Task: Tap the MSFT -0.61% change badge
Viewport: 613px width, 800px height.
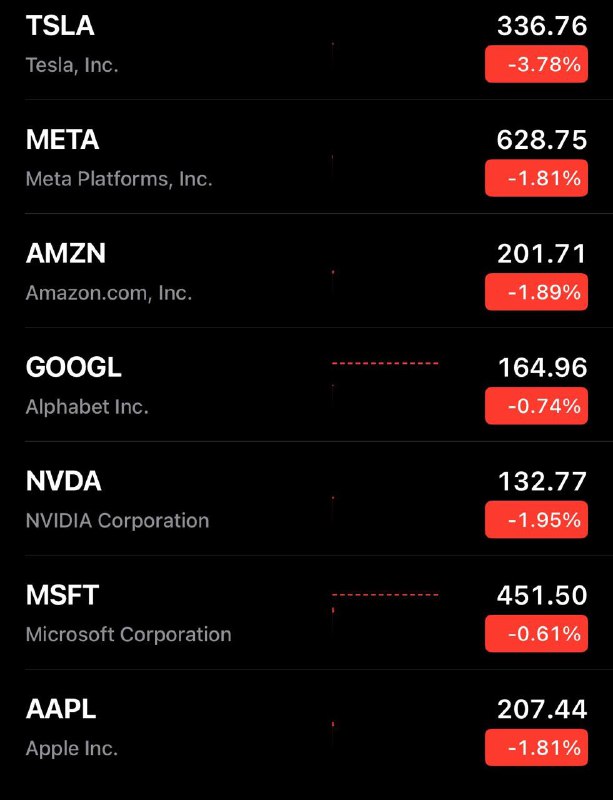Action: point(536,634)
